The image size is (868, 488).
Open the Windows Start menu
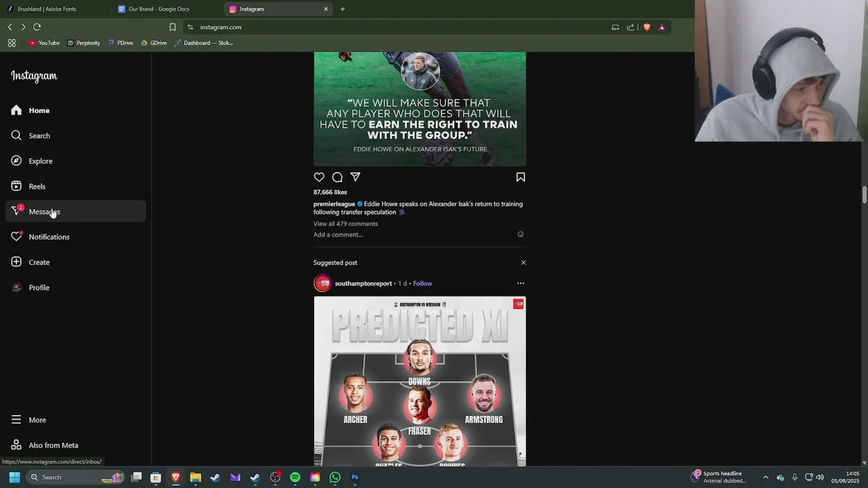14,477
